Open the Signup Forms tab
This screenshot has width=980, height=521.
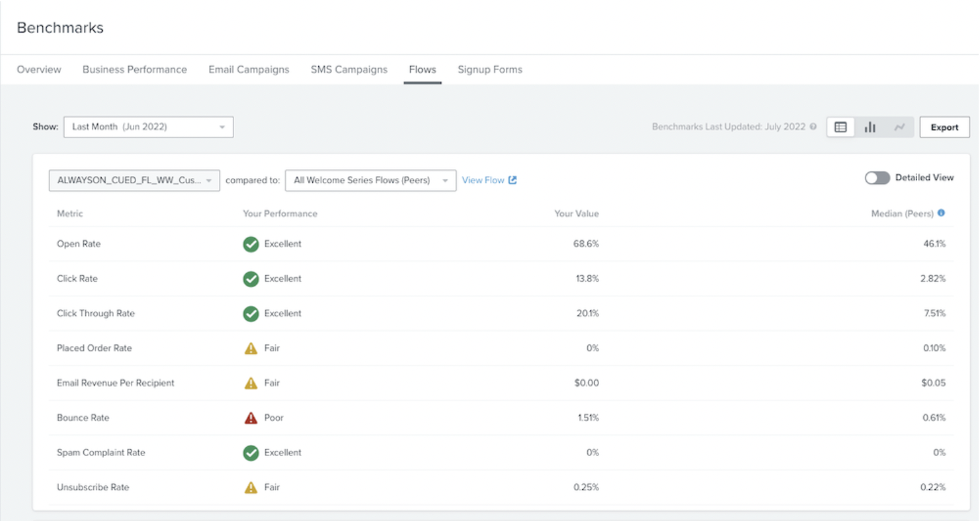click(490, 69)
